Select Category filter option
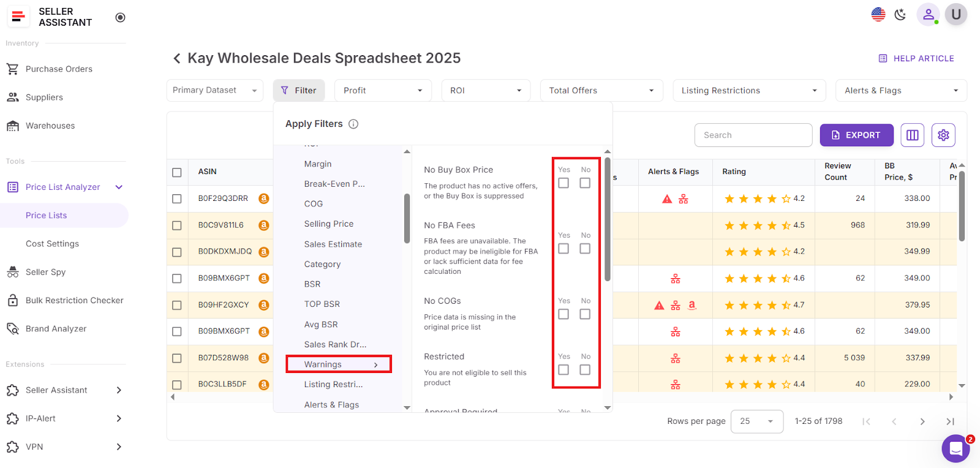The height and width of the screenshot is (468, 980). (x=322, y=264)
